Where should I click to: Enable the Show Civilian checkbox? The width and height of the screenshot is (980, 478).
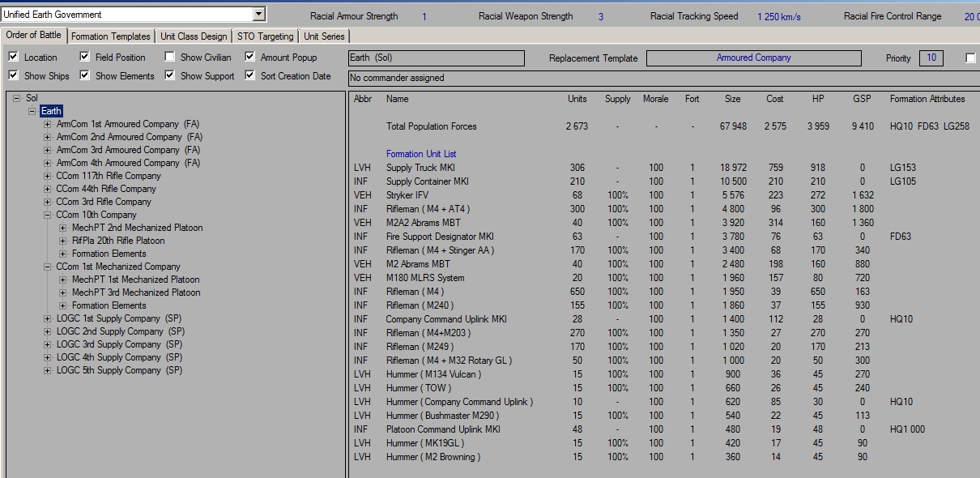(169, 57)
